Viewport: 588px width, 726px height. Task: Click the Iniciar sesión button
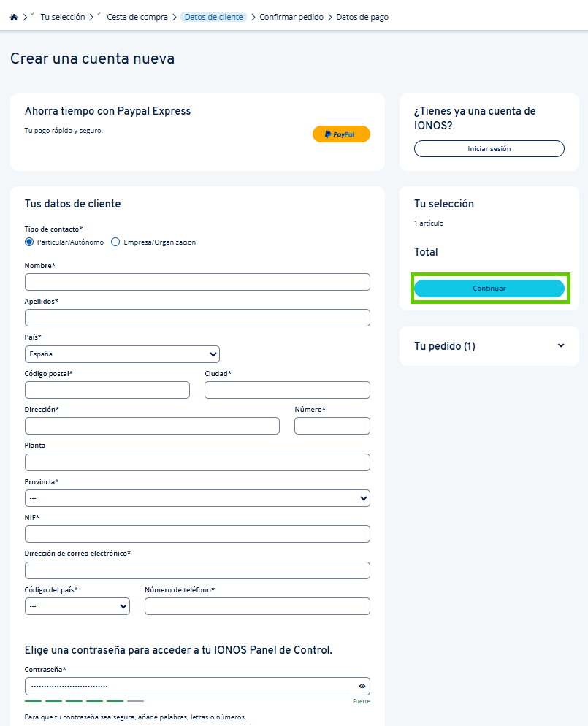(489, 148)
